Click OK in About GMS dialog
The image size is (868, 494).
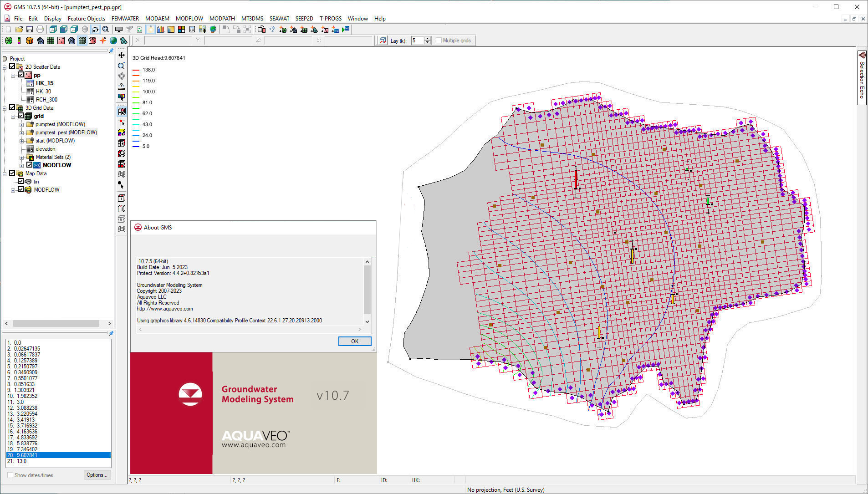355,341
